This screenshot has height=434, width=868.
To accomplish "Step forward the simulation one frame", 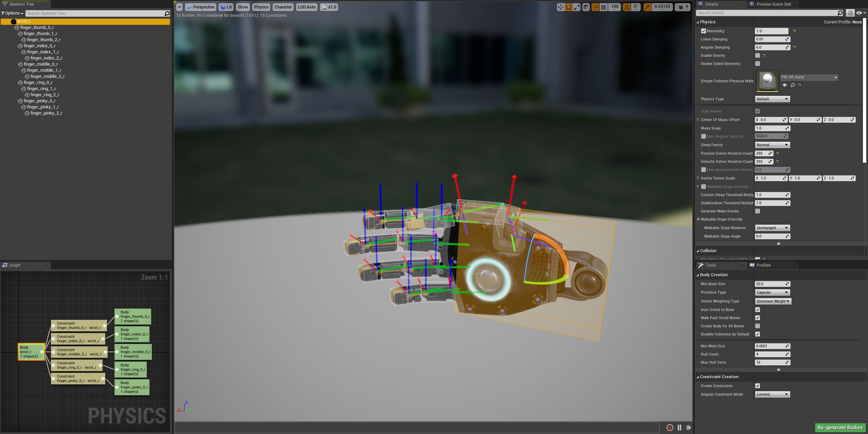I will click(x=689, y=428).
